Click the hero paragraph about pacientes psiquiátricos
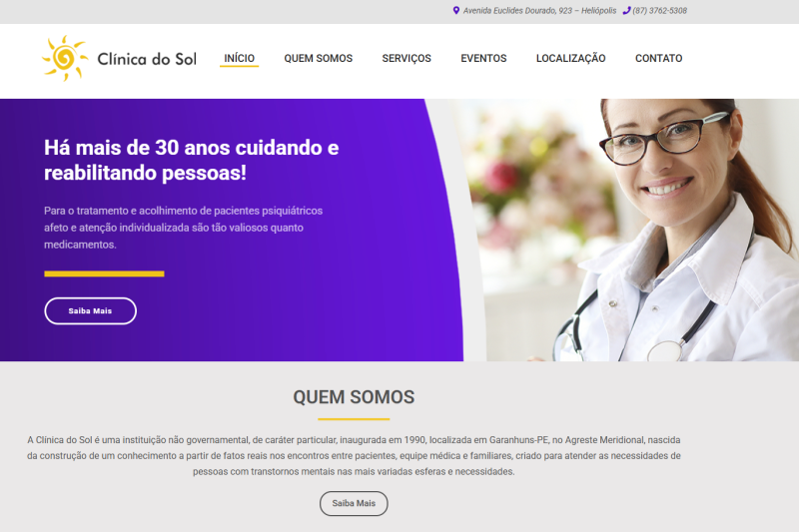The image size is (799, 532). [184, 228]
